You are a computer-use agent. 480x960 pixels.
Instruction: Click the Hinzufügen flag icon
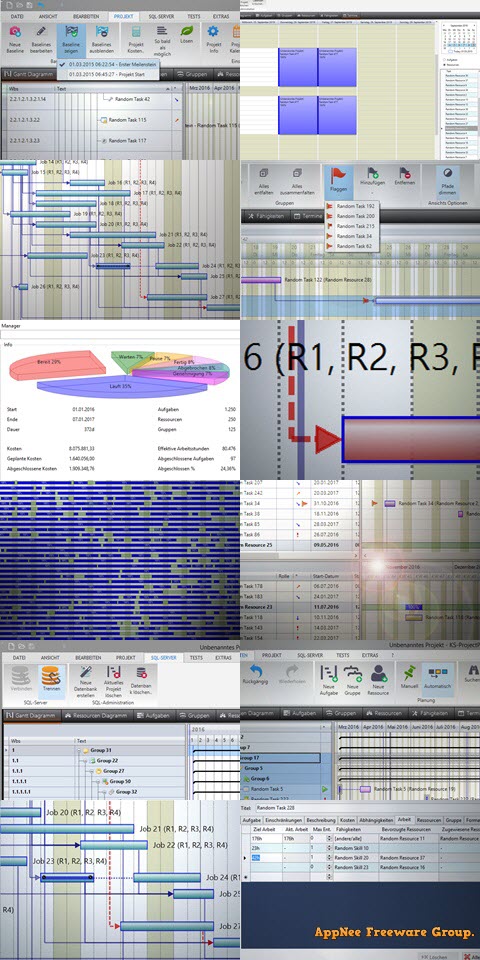(x=372, y=173)
